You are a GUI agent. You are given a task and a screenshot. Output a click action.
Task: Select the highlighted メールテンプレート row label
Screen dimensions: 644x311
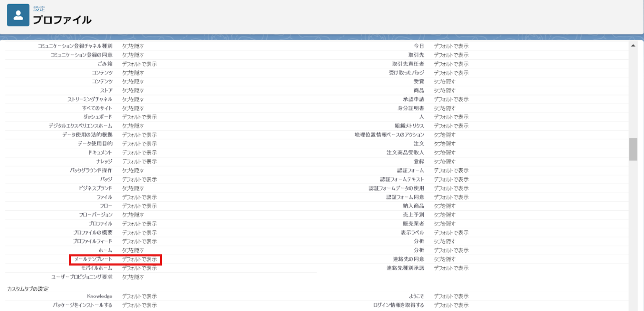point(93,259)
